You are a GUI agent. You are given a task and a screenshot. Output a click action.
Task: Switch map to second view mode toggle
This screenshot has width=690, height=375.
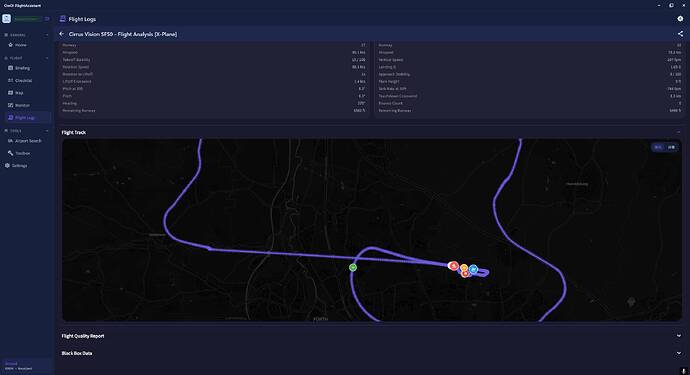(x=672, y=147)
